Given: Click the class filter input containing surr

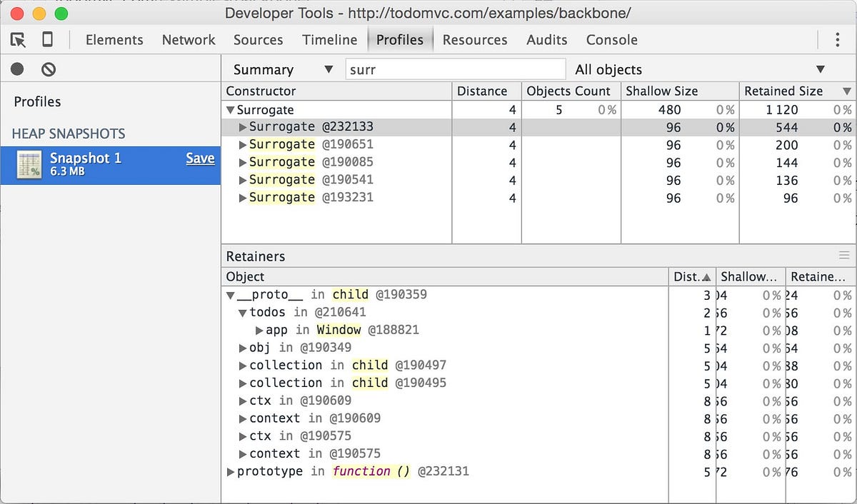Looking at the screenshot, I should click(x=455, y=69).
